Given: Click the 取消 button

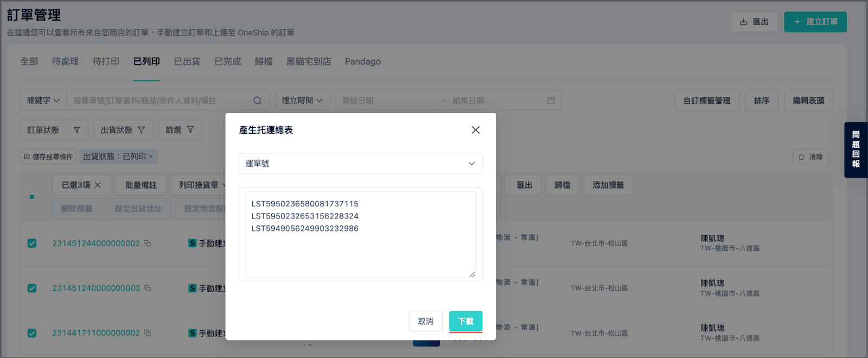Looking at the screenshot, I should click(x=425, y=321).
